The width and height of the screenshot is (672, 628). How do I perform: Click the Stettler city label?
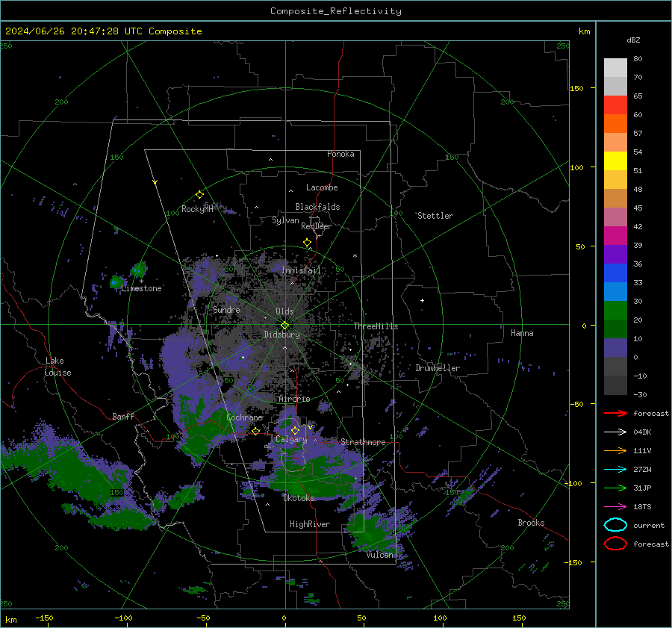coord(435,216)
